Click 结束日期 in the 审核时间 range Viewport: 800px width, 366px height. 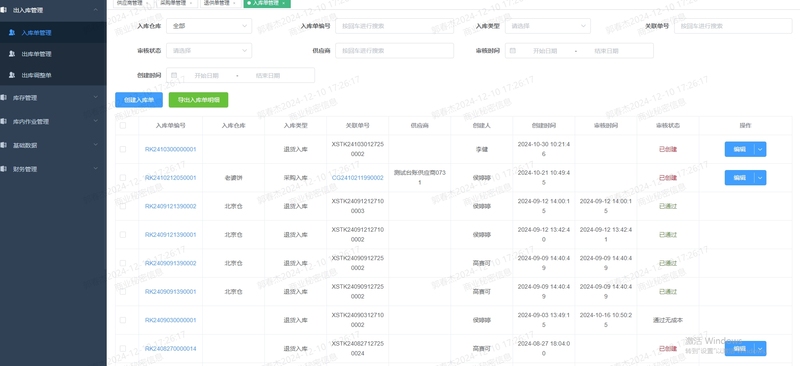(x=606, y=51)
